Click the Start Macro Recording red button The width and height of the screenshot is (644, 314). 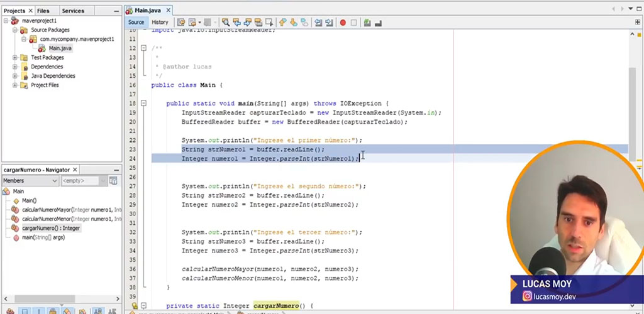click(x=343, y=23)
